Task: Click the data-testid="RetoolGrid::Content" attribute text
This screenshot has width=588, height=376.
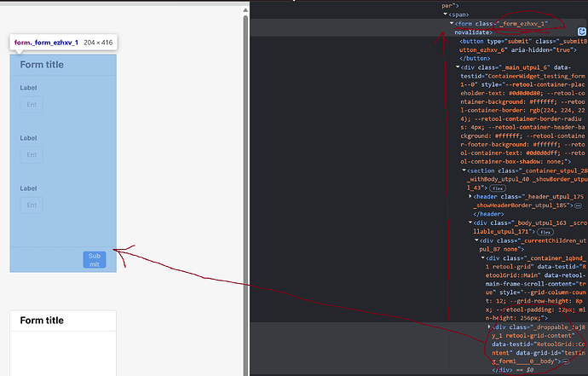Action: (538, 349)
